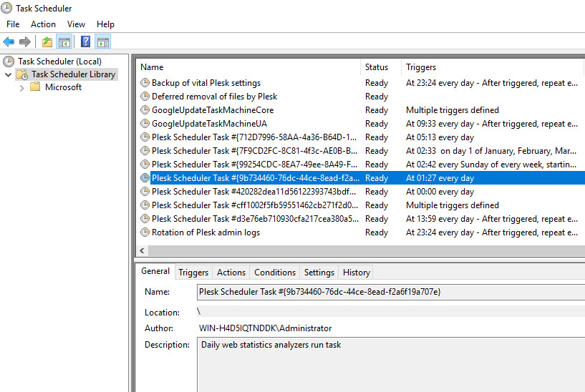Open Help using the question mark icon
This screenshot has height=392, width=585.
[x=85, y=42]
